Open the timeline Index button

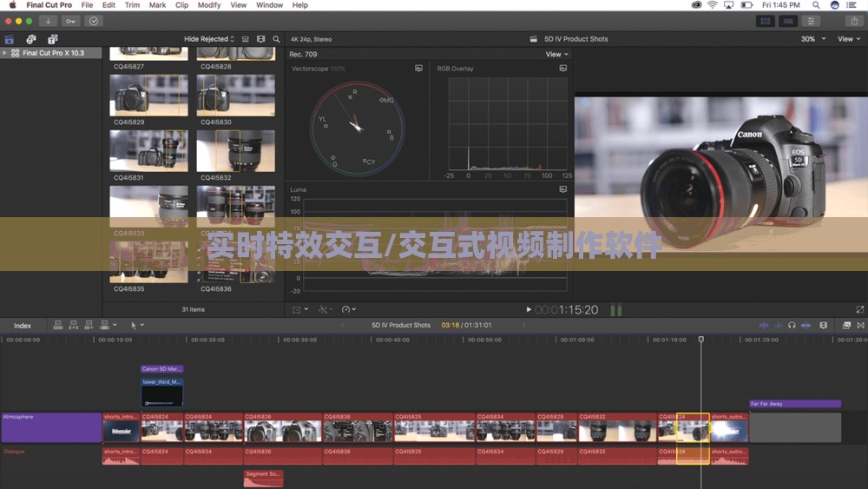23,326
